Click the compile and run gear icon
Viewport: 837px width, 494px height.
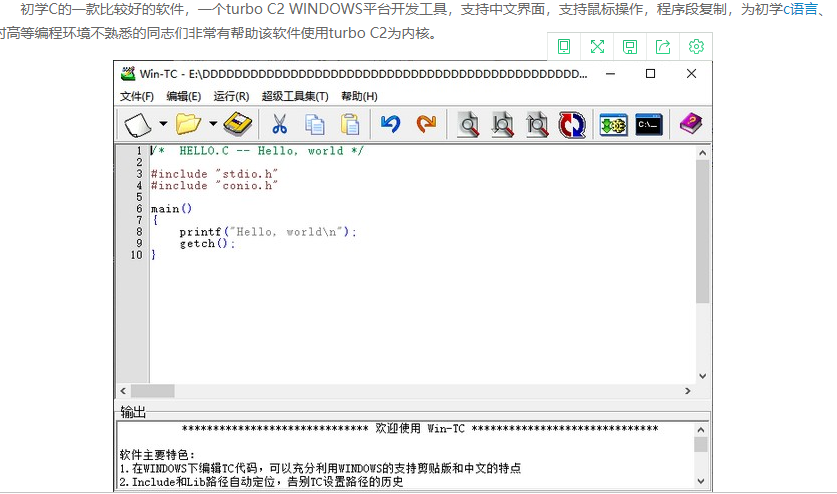pyautogui.click(x=613, y=125)
